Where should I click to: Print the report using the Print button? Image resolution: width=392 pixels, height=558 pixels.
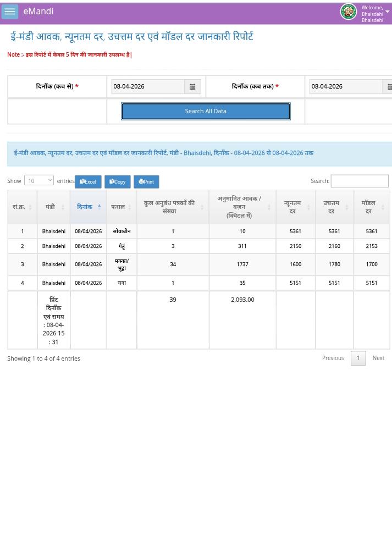(146, 181)
